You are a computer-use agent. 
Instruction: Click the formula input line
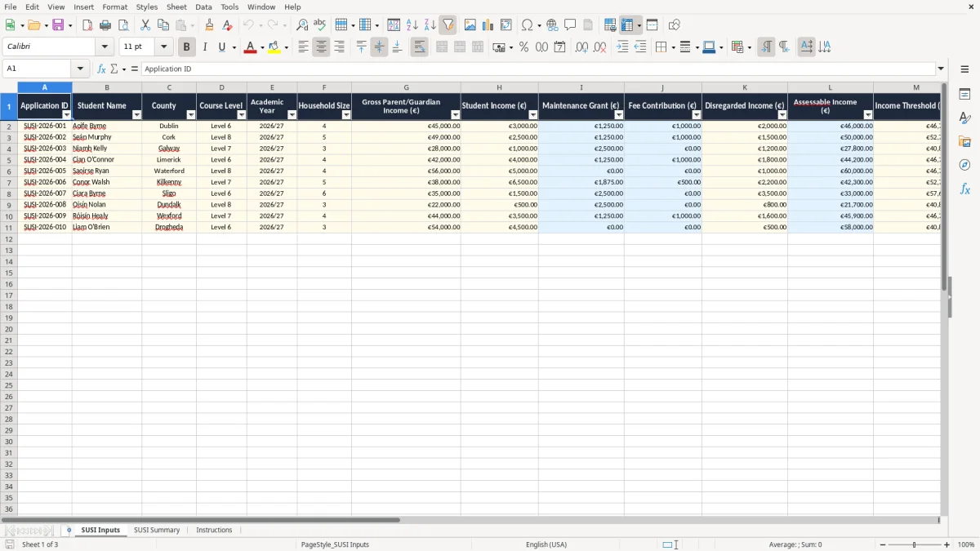(538, 69)
